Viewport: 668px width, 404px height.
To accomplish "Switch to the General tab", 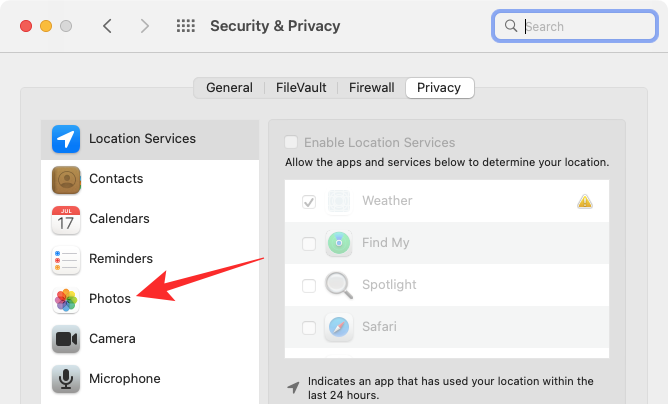I will [229, 88].
